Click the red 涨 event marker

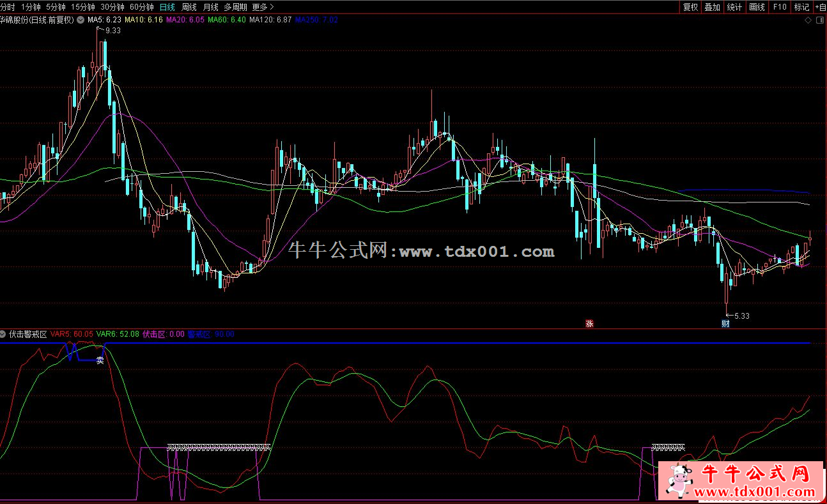589,323
